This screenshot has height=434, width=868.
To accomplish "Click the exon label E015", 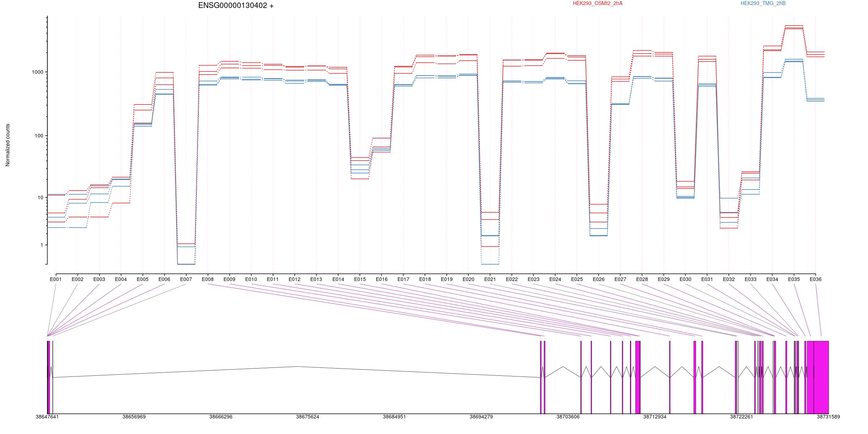I will [360, 279].
